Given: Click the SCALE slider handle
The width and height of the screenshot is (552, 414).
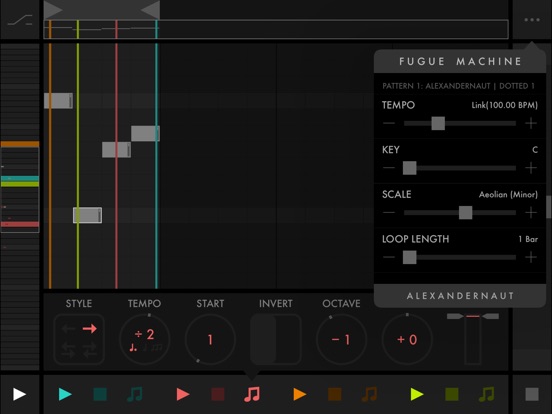Looking at the screenshot, I should (465, 213).
